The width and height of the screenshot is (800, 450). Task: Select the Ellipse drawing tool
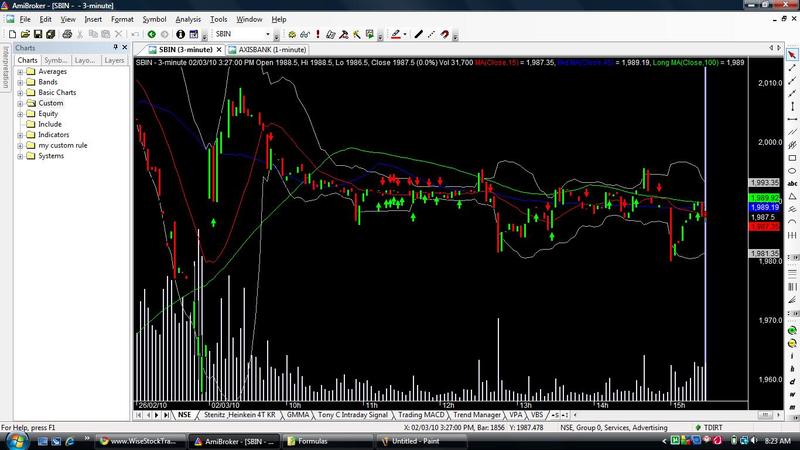[x=792, y=170]
